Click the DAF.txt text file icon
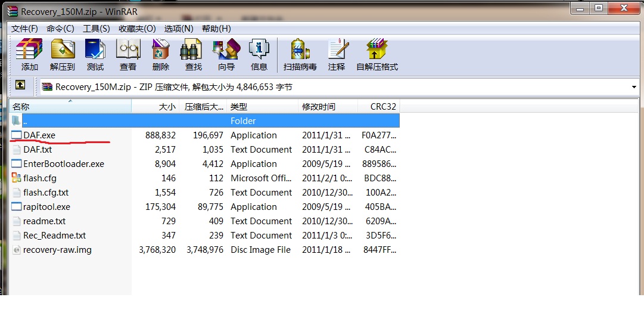 [16, 149]
